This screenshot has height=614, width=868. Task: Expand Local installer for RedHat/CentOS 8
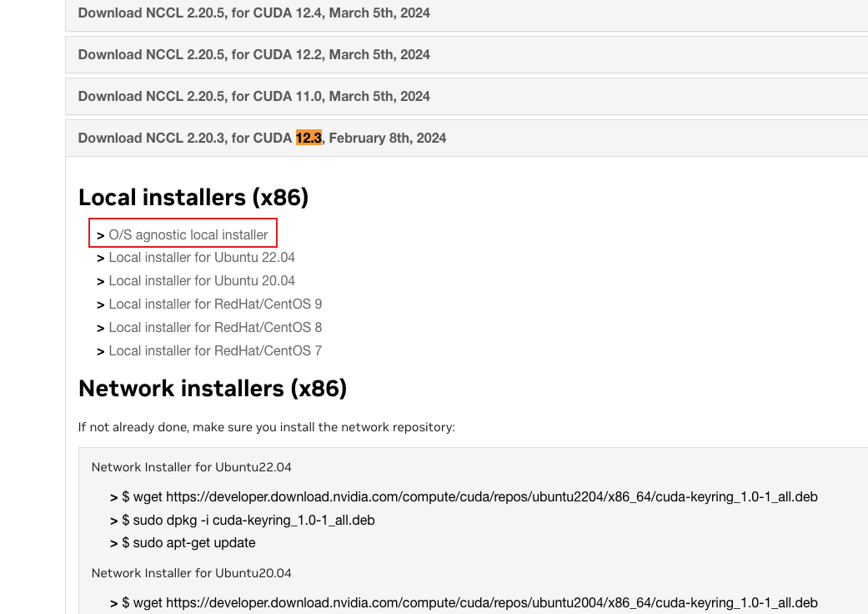215,327
